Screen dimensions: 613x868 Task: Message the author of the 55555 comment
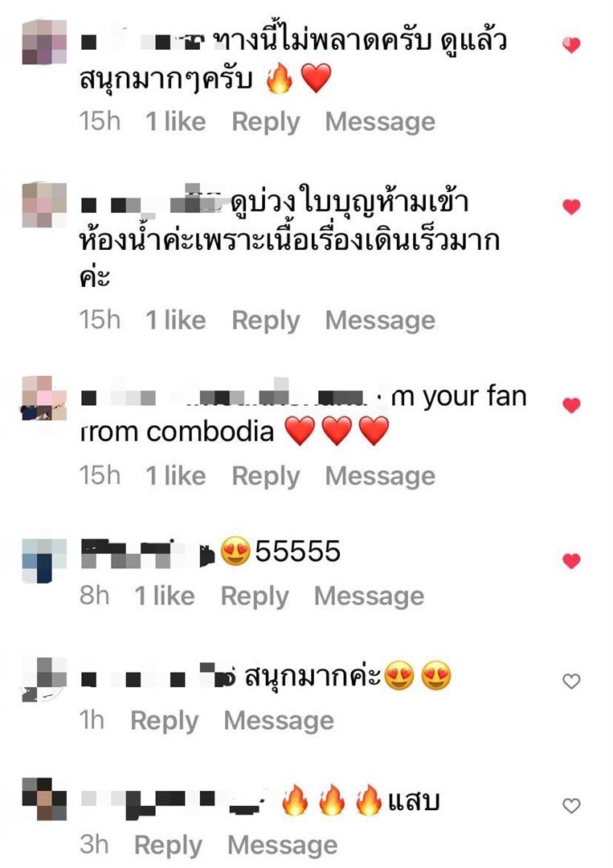coord(369,596)
